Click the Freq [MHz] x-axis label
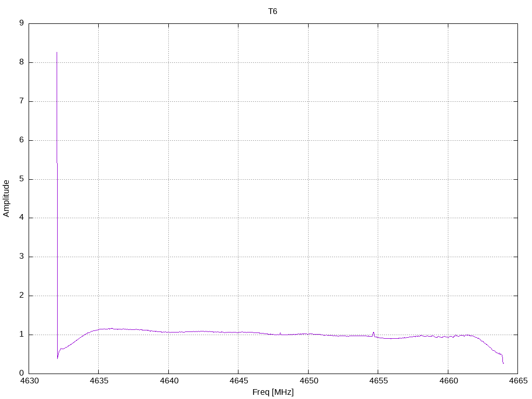This screenshot has height=399, width=532. pyautogui.click(x=273, y=392)
